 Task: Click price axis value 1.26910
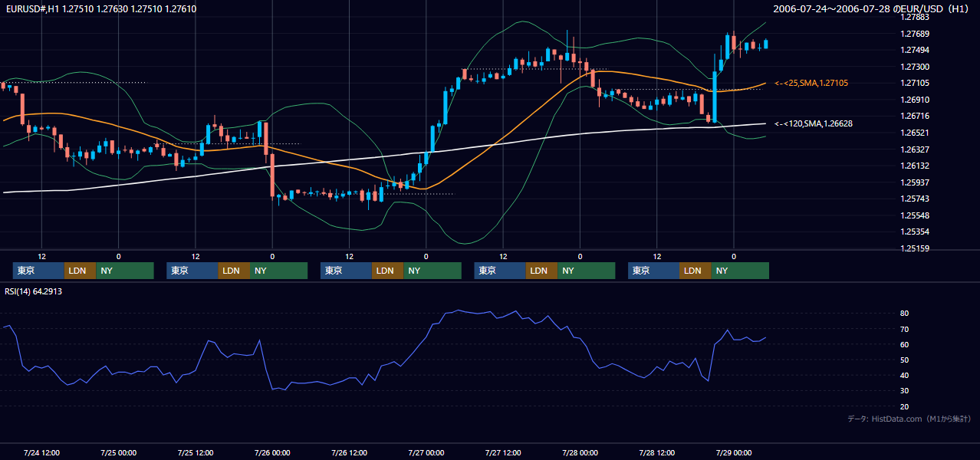[x=916, y=100]
